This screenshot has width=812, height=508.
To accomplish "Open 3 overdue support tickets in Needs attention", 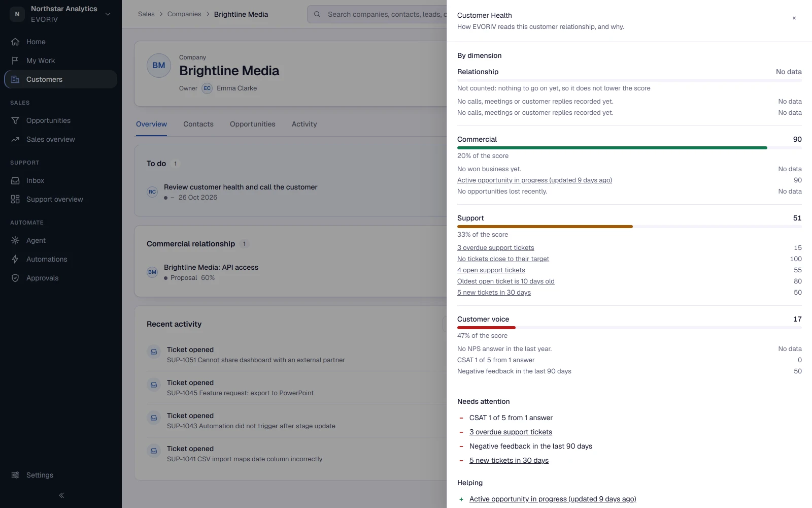I will (511, 432).
